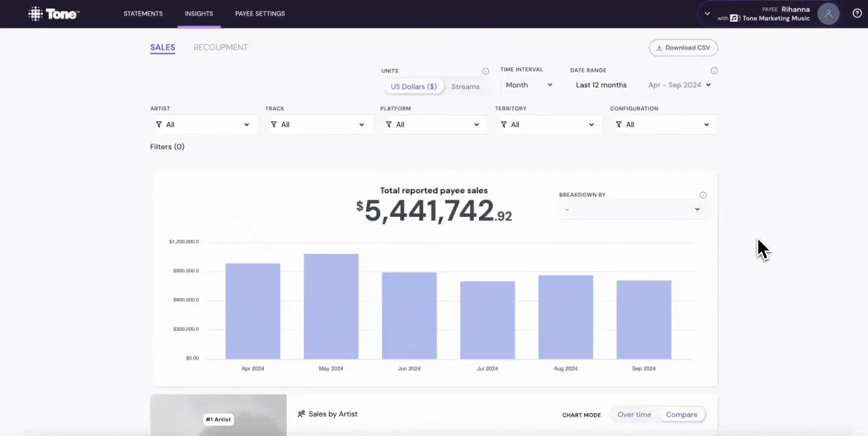Open the Artist filter dropdown
The height and width of the screenshot is (436, 868).
(x=203, y=124)
